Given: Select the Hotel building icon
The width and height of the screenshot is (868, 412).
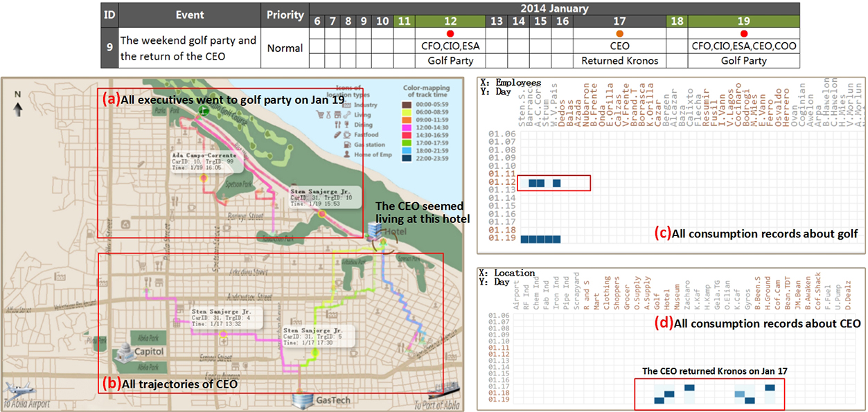Looking at the screenshot, I should tap(371, 226).
